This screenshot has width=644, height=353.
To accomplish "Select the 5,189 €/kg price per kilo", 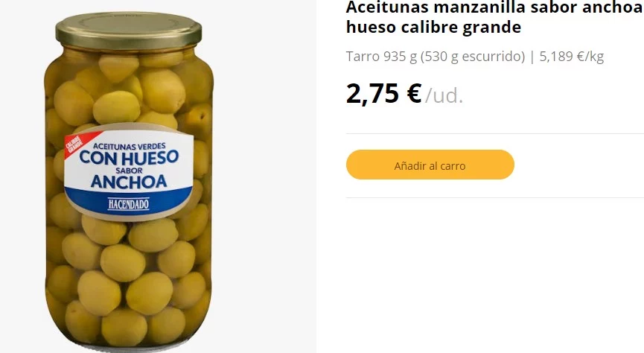I will (571, 57).
